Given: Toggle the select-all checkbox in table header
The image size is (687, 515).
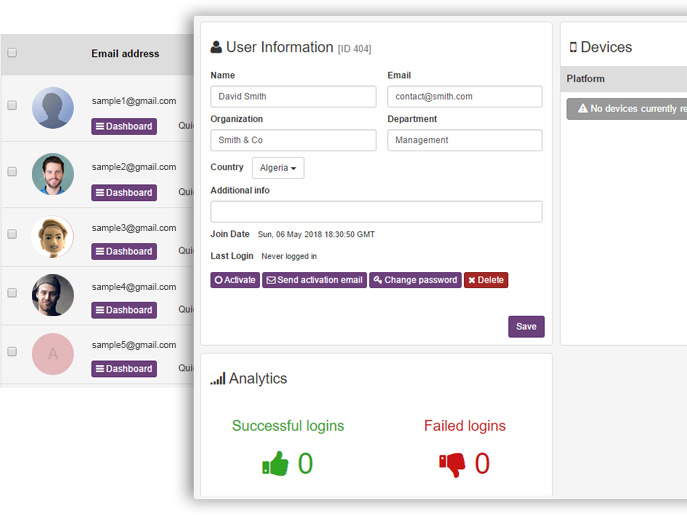Looking at the screenshot, I should click(12, 54).
